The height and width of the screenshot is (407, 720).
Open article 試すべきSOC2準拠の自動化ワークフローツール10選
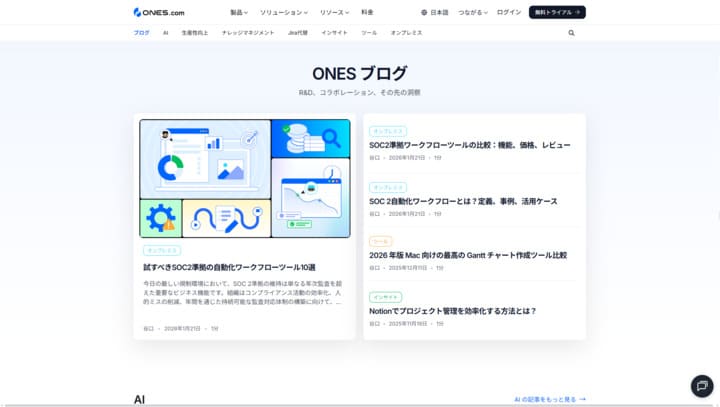(x=229, y=267)
